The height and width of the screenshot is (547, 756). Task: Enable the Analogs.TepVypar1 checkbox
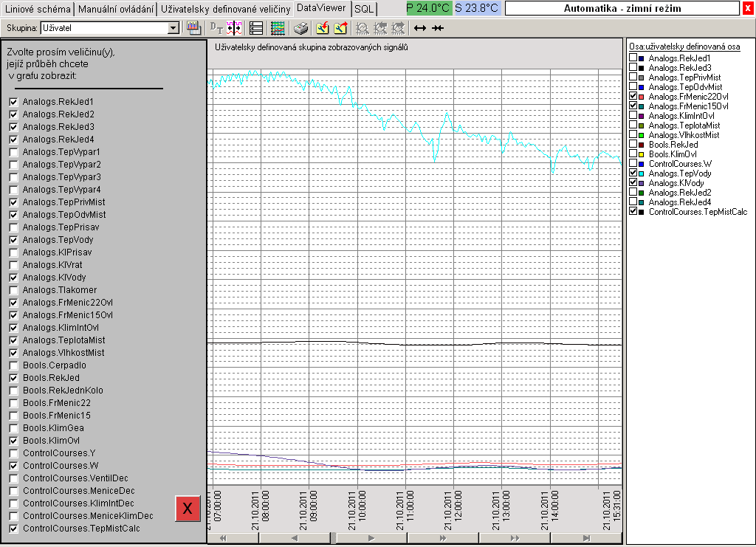13,152
